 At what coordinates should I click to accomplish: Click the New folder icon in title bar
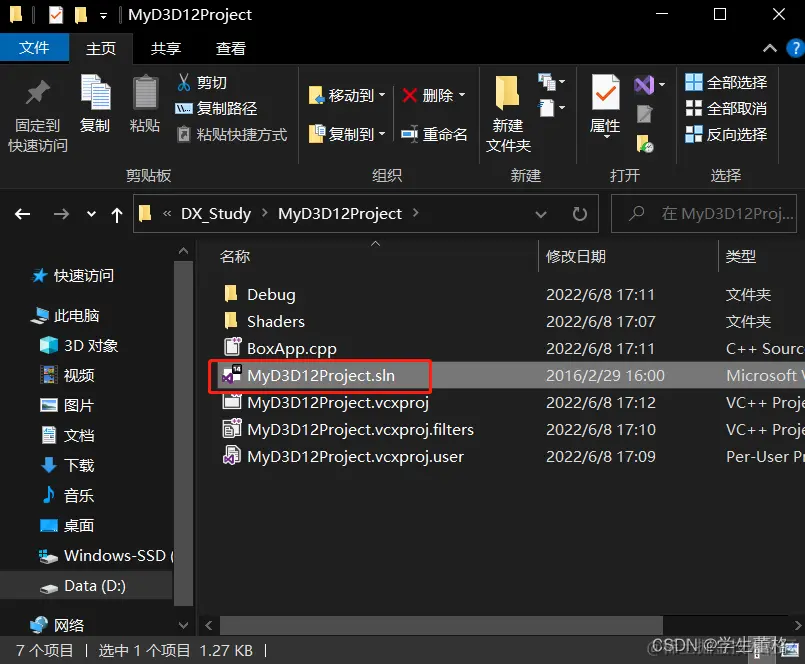coord(81,15)
